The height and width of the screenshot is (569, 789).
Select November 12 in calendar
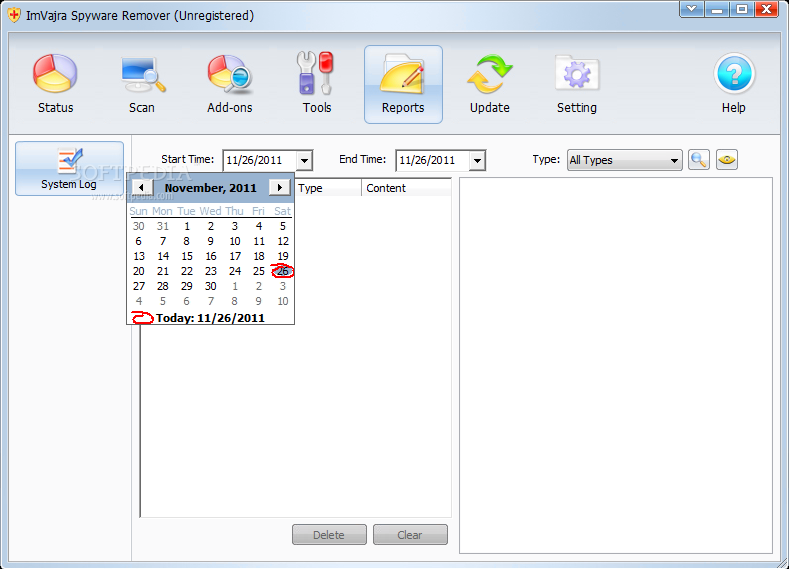[x=283, y=241]
